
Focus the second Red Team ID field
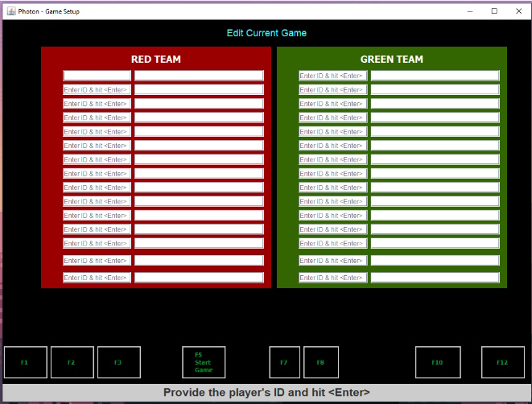click(x=97, y=89)
